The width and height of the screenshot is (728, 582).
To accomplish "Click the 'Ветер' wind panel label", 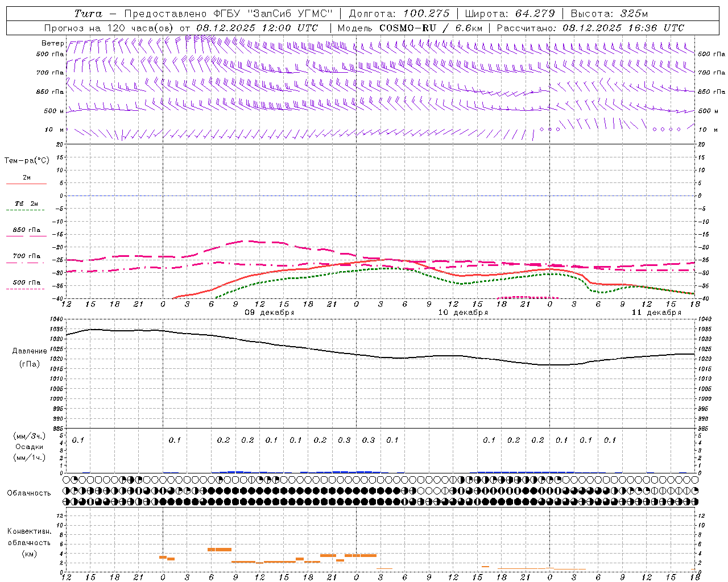I will (x=53, y=43).
